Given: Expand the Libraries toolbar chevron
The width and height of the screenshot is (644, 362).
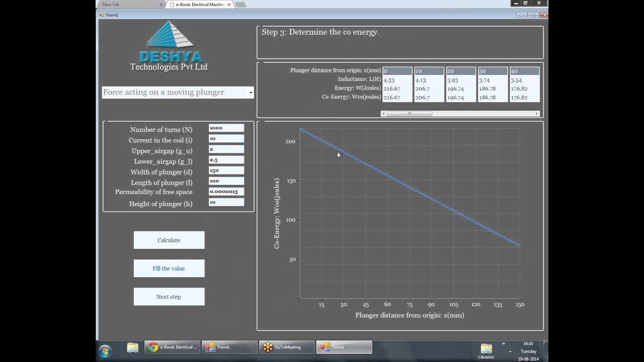Looking at the screenshot, I should (503, 344).
